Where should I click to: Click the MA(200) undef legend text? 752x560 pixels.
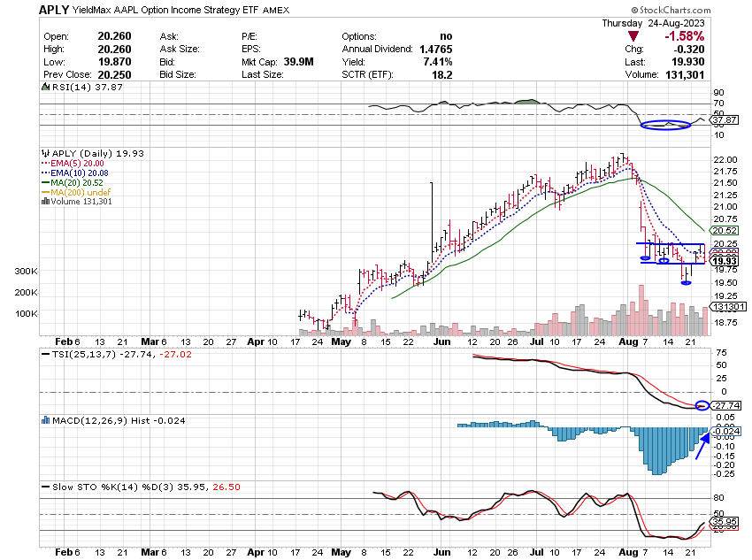pos(81,192)
